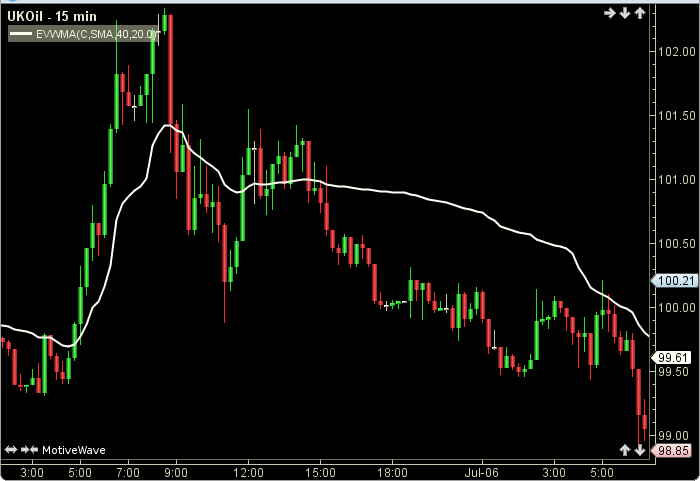This screenshot has height=481, width=700.
Task: Click the 100.00 price axis label
Action: (677, 308)
